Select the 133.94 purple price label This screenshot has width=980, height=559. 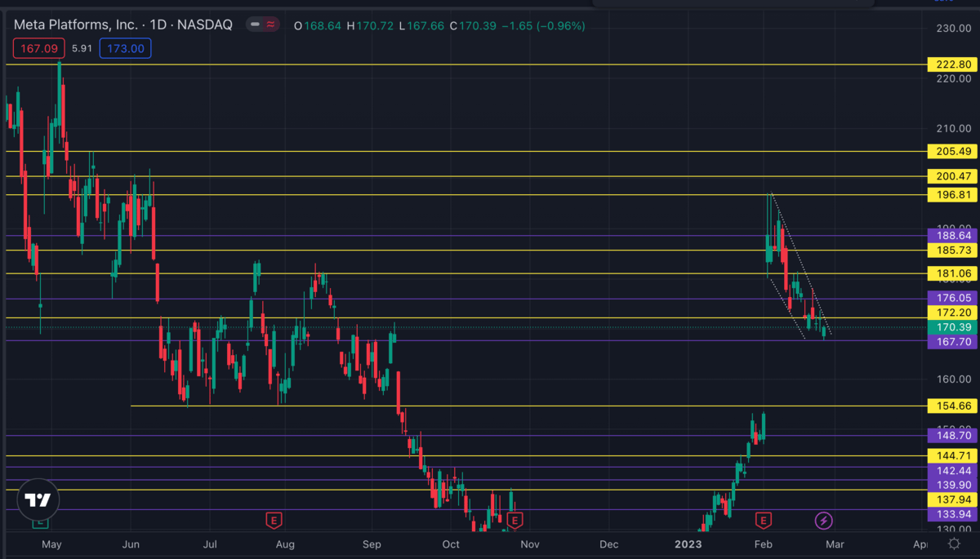952,514
